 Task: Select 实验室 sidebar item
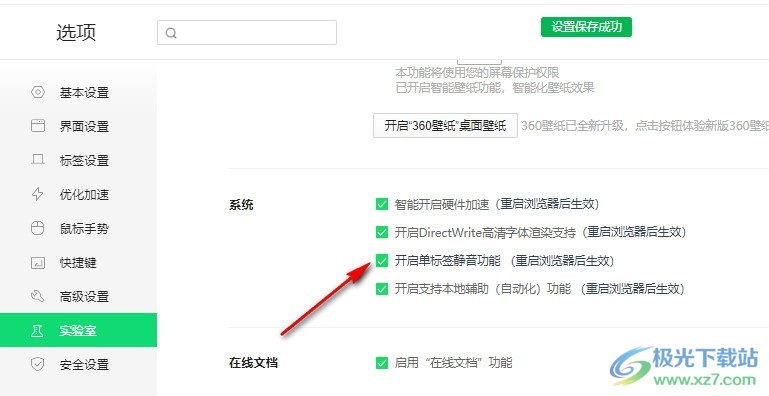(x=78, y=330)
